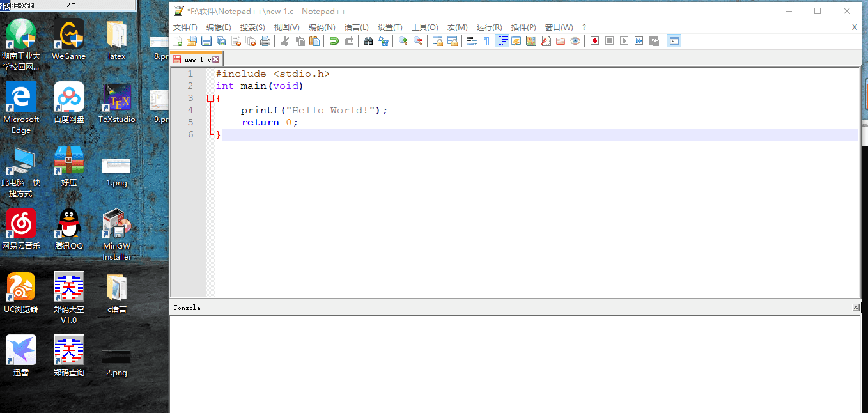Open the 运行(R) menu
868x413 pixels.
coord(489,27)
